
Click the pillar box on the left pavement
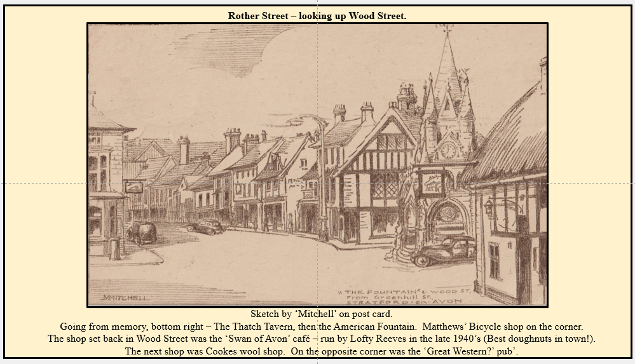click(x=115, y=248)
